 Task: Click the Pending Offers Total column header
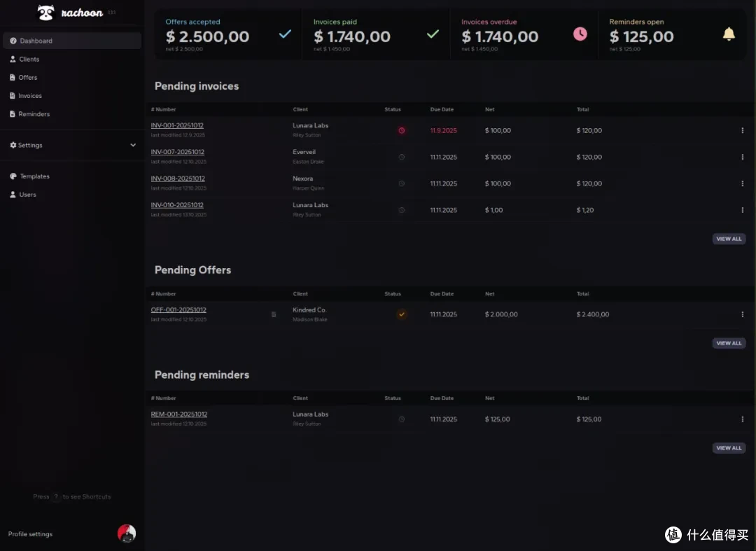pos(582,293)
